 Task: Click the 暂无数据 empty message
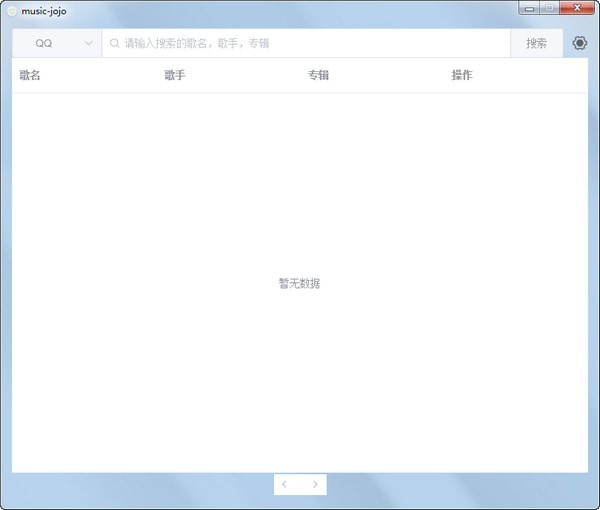(x=300, y=284)
